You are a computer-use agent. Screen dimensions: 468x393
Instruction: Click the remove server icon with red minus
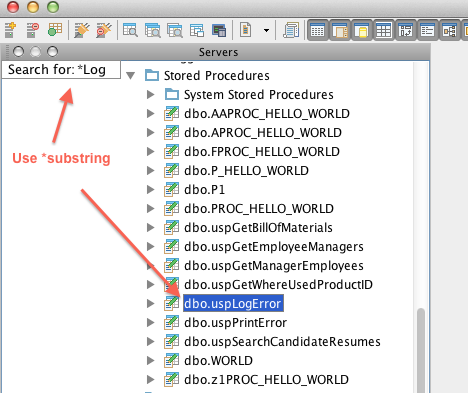coord(32,30)
